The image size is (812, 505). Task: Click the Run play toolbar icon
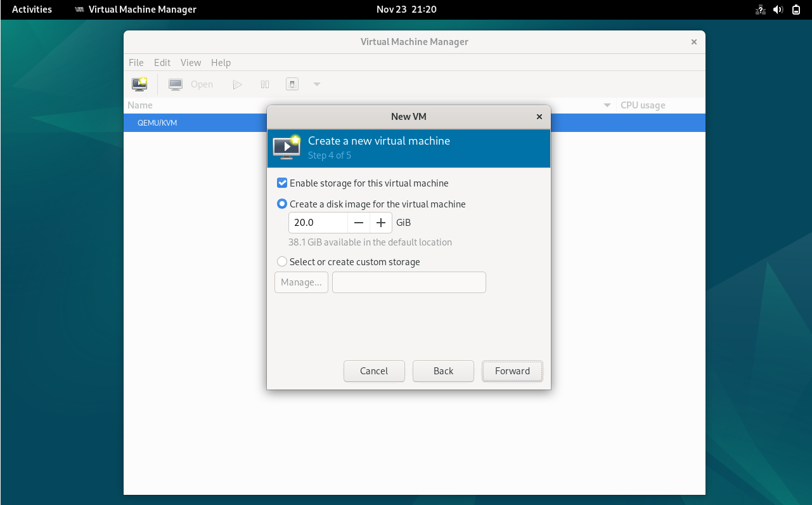pyautogui.click(x=237, y=84)
